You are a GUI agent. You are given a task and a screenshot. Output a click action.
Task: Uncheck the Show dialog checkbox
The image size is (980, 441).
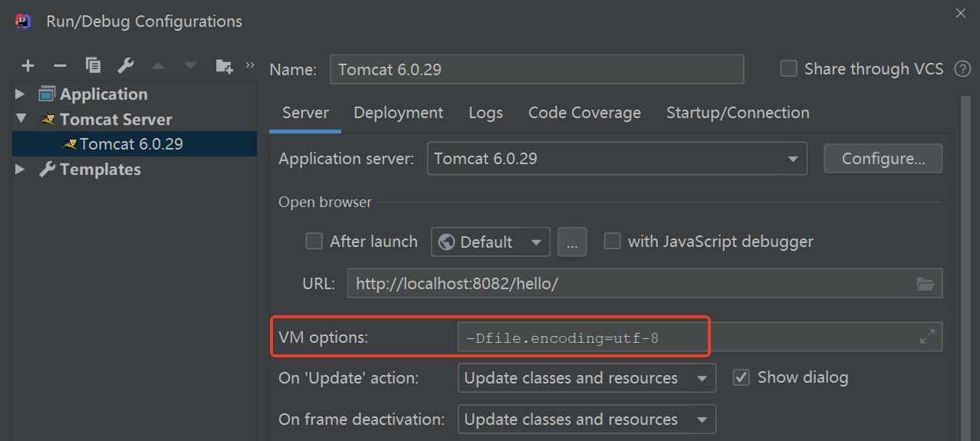[x=741, y=377]
